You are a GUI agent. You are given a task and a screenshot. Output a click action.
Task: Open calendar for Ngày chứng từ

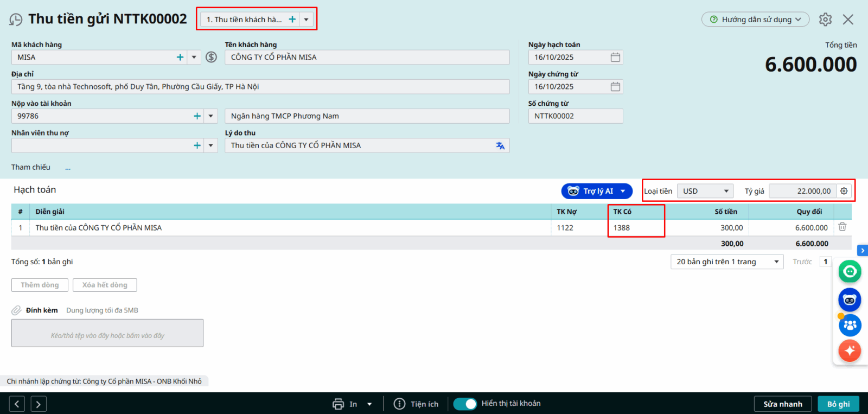(615, 87)
